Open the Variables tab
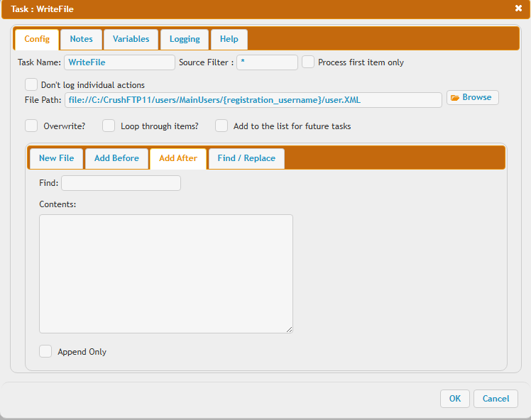 [x=131, y=40]
